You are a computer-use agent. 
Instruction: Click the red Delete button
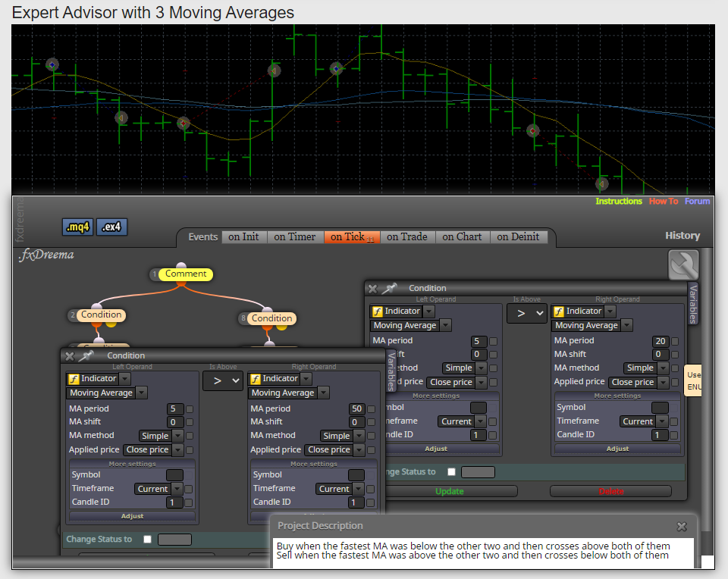[610, 491]
